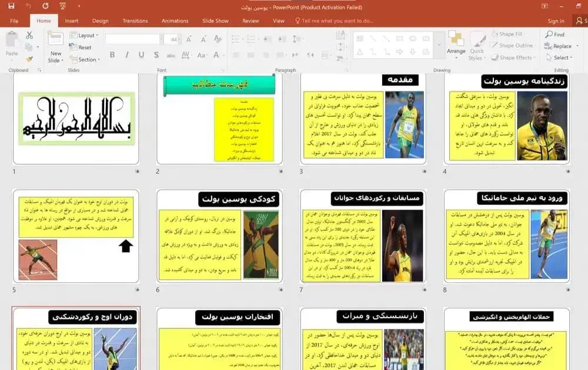588x370 pixels.
Task: Toggle Italic formatting
Action: pos(127,55)
